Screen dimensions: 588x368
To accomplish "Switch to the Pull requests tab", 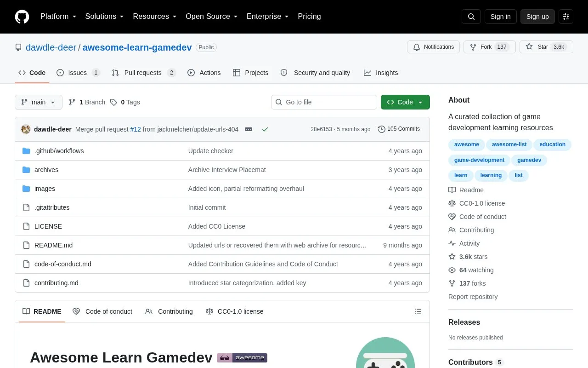I will point(144,73).
